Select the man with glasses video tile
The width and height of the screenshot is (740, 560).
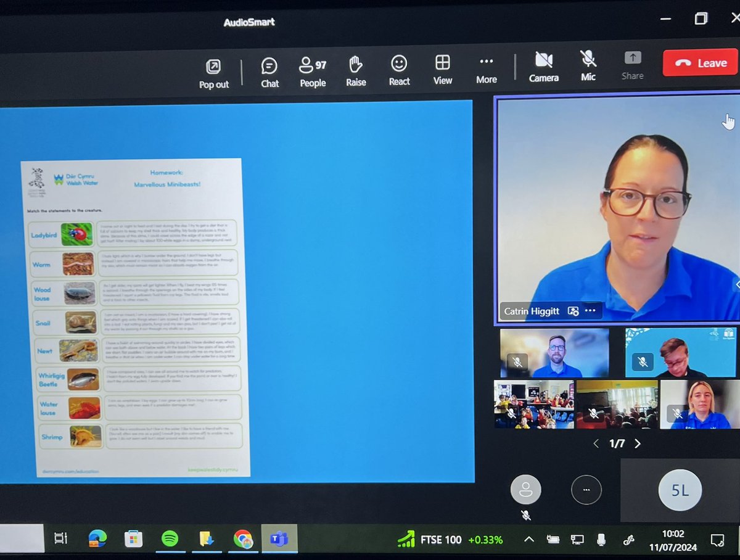tap(554, 352)
